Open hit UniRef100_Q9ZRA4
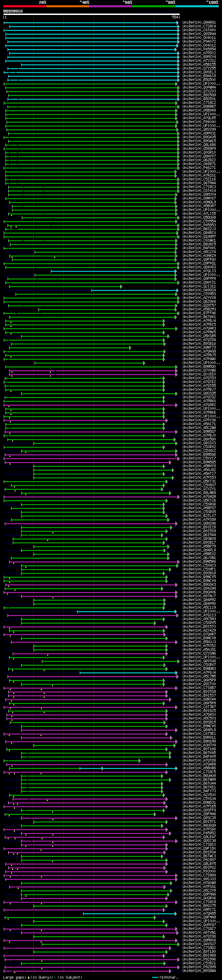The width and height of the screenshot is (222, 980). (199, 34)
